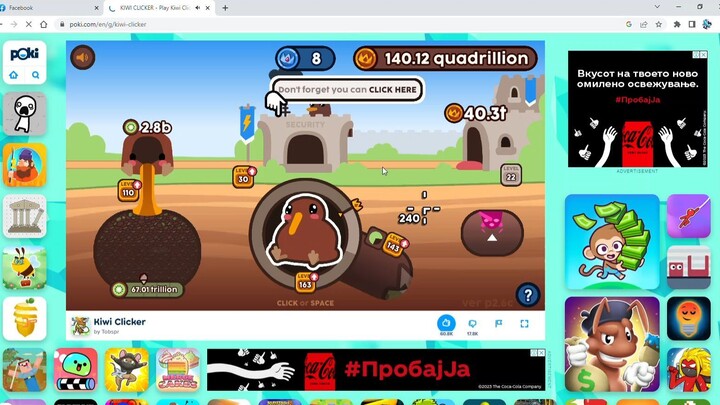This screenshot has height=405, width=720.
Task: Open the green blob racing game thumbnail
Action: [76, 370]
